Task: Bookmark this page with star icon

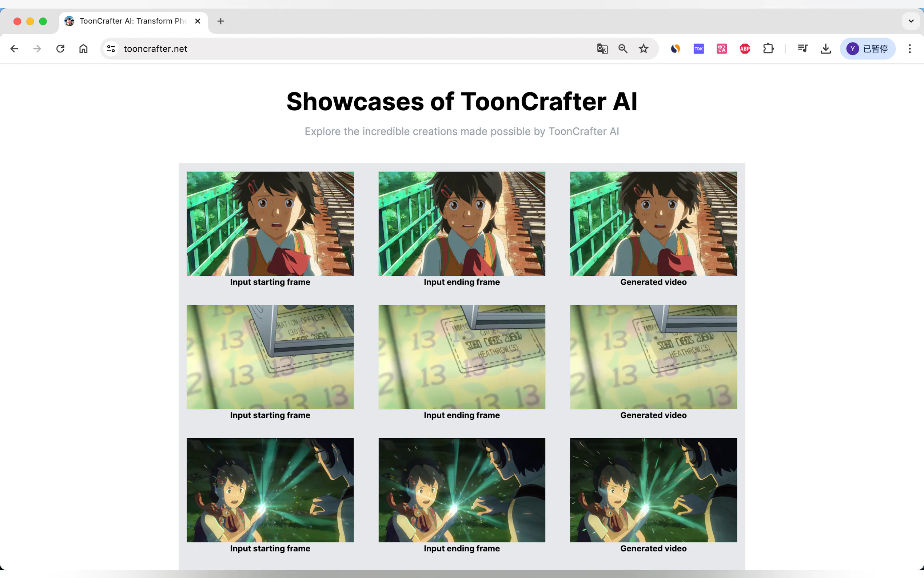Action: click(x=644, y=48)
